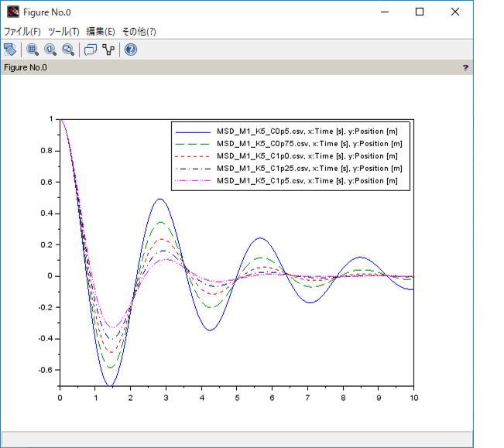504x448 pixels.
Task: Open the ツール(T) menu
Action: click(x=63, y=32)
